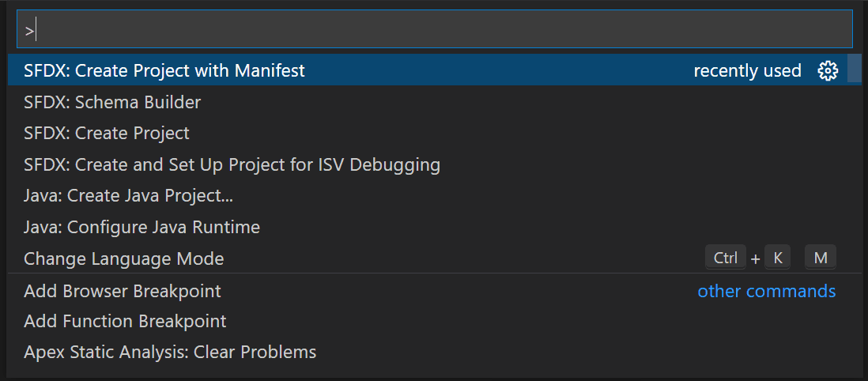This screenshot has width=868, height=381.
Task: Click the recently used label
Action: point(747,71)
